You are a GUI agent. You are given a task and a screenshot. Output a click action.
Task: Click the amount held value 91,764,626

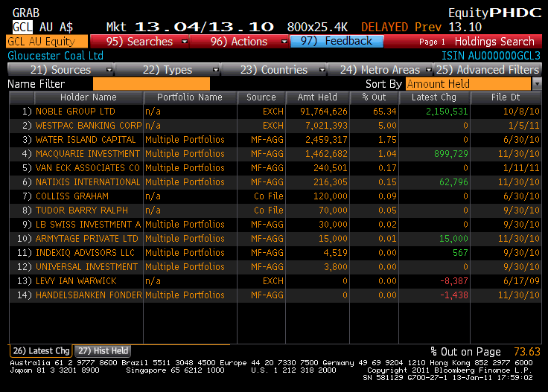(324, 112)
